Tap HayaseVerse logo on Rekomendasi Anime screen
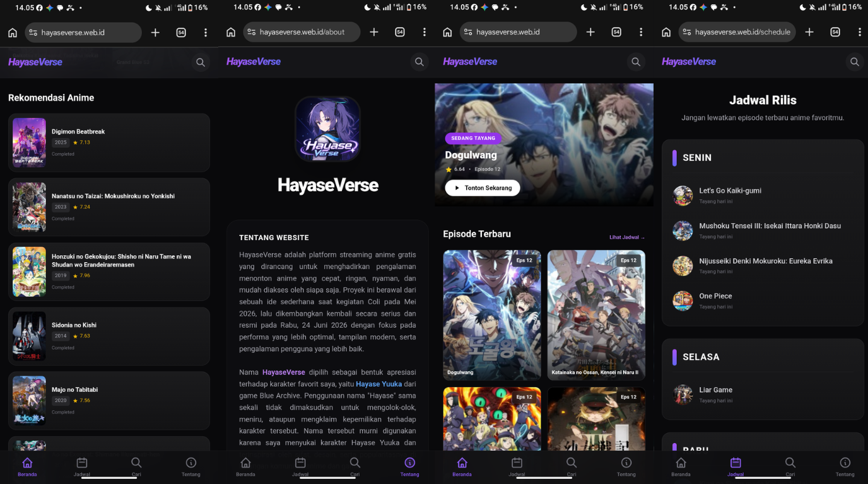The height and width of the screenshot is (484, 868). [x=35, y=62]
